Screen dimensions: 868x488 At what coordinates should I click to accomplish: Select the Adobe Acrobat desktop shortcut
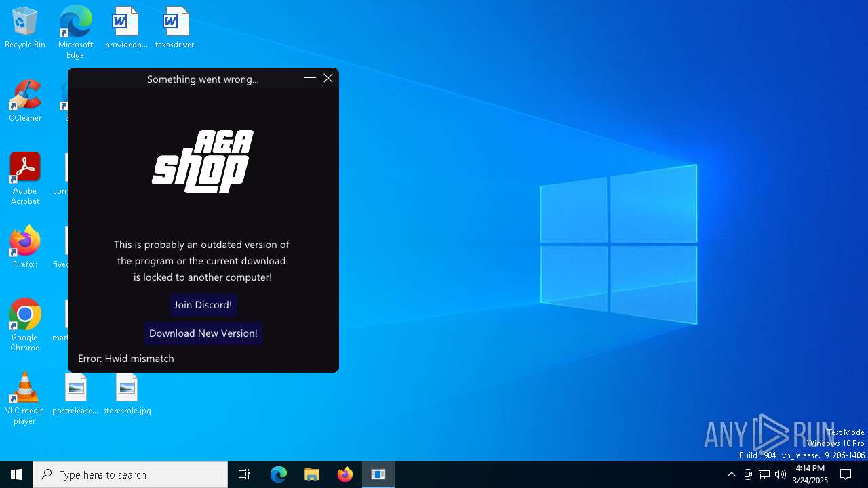(x=25, y=179)
